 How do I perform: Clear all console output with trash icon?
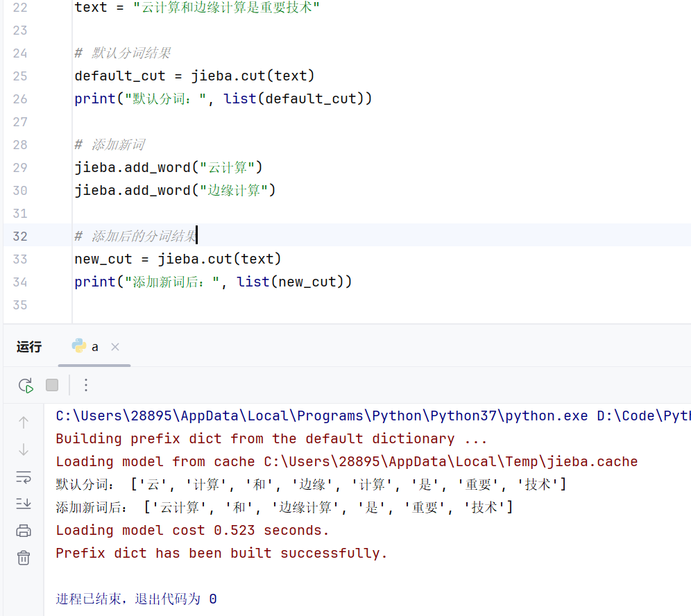click(24, 558)
